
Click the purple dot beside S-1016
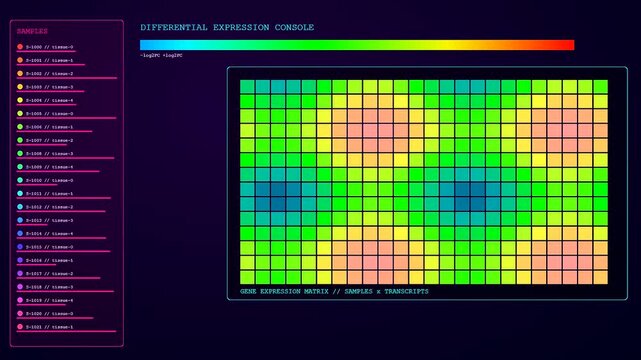(x=20, y=260)
